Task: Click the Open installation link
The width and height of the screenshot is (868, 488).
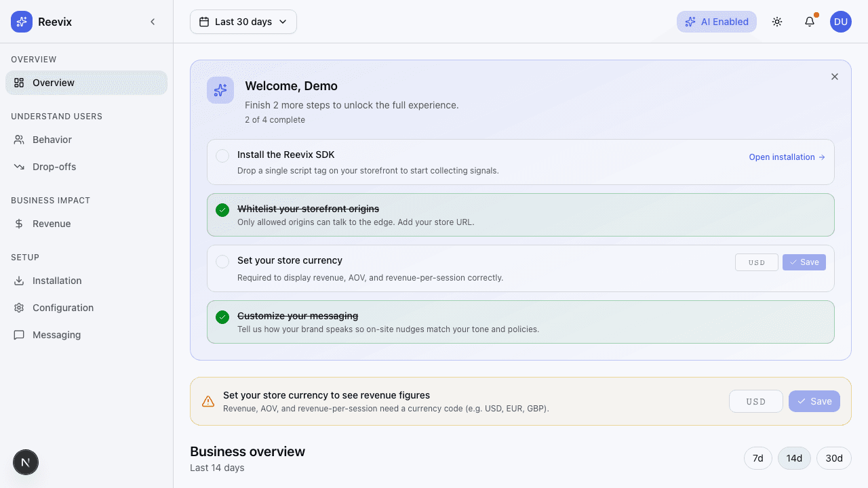Action: click(x=787, y=157)
